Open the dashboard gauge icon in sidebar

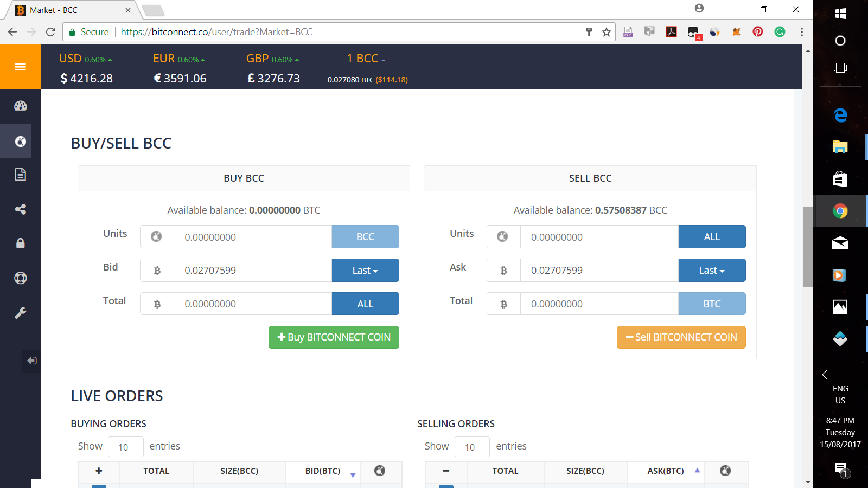(x=21, y=106)
